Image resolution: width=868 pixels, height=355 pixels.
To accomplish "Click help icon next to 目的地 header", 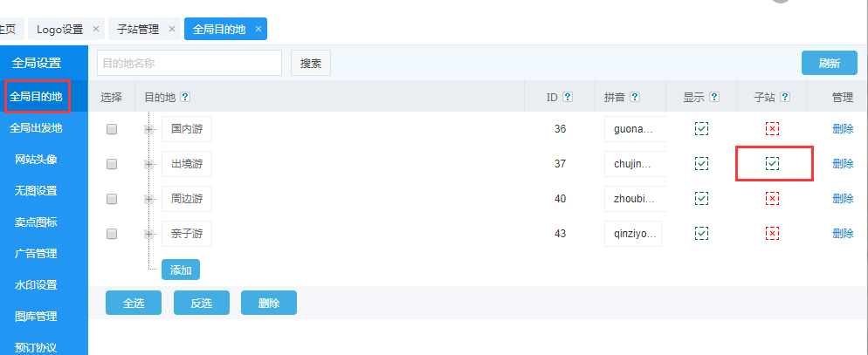I will click(x=185, y=98).
